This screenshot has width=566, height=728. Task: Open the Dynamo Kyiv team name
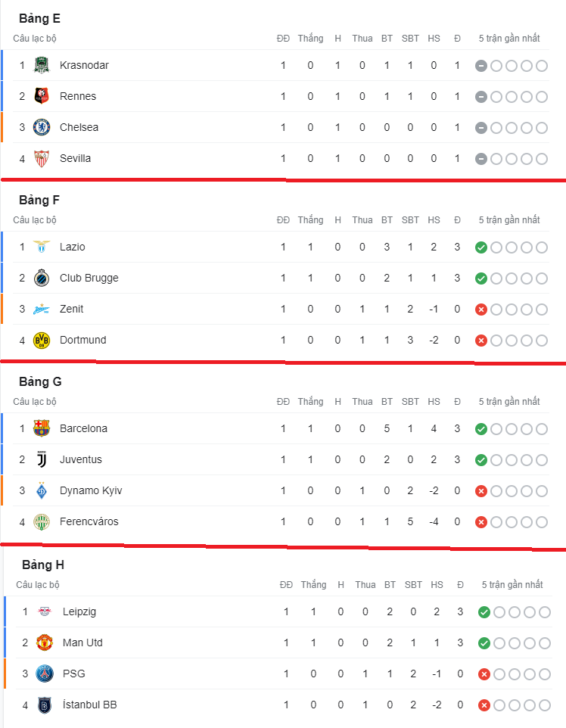click(91, 490)
